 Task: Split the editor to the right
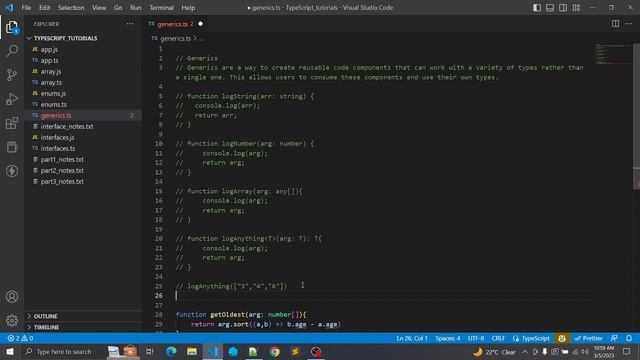point(615,24)
